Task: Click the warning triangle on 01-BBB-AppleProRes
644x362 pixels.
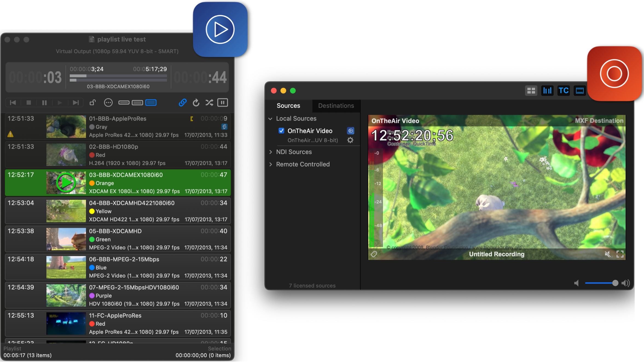Action: (10, 134)
